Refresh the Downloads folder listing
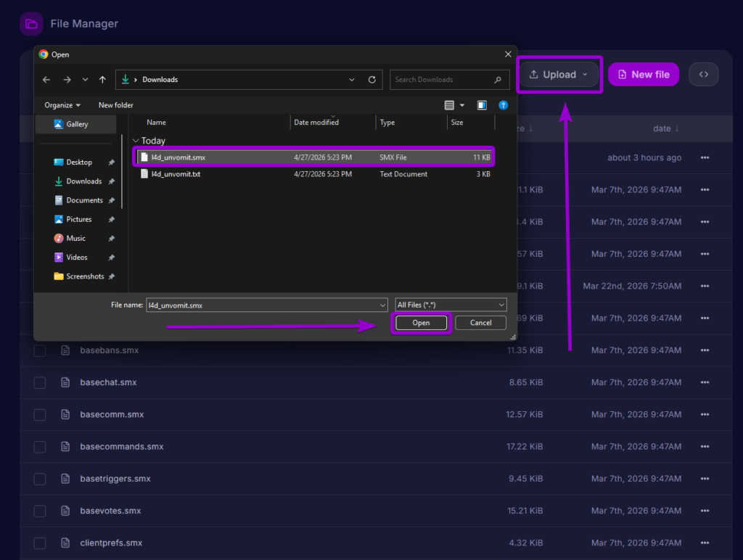 coord(371,79)
